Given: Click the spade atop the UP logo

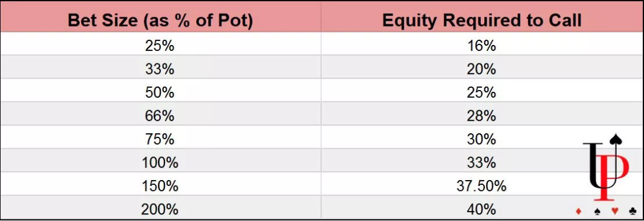Looking at the screenshot, I should pyautogui.click(x=616, y=139).
